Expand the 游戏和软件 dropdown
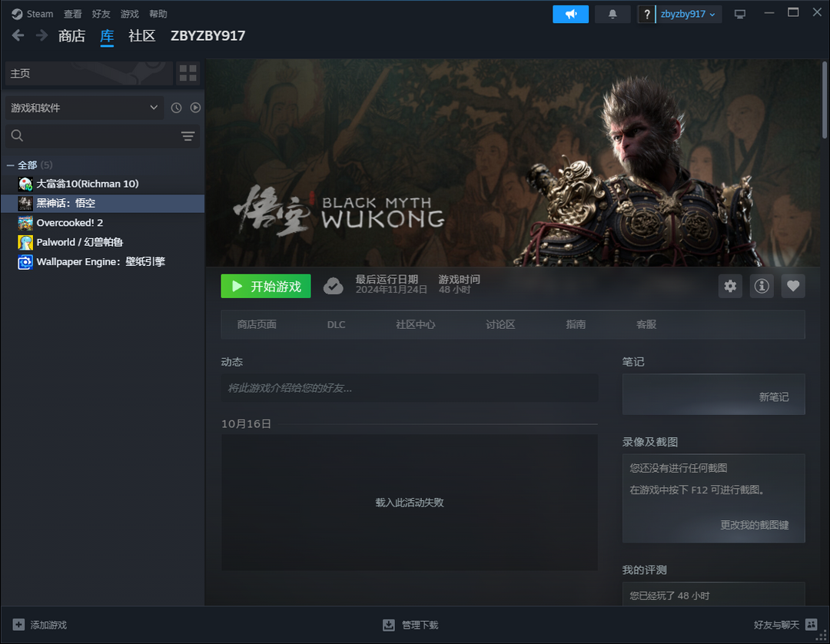This screenshot has width=830, height=644. [84, 108]
